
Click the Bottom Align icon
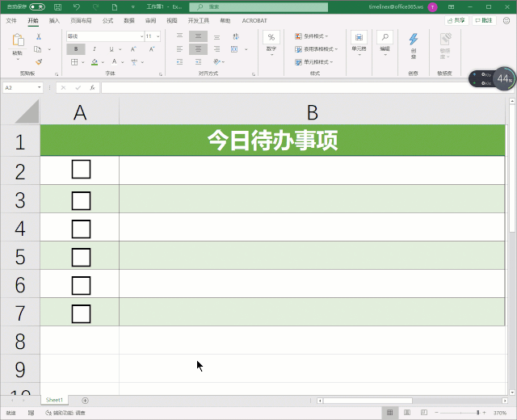click(216, 36)
